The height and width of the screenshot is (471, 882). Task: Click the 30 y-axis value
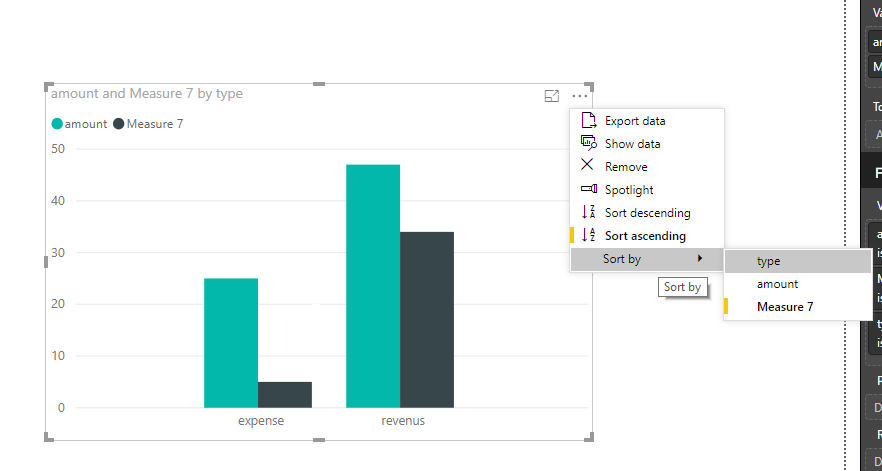click(58, 253)
